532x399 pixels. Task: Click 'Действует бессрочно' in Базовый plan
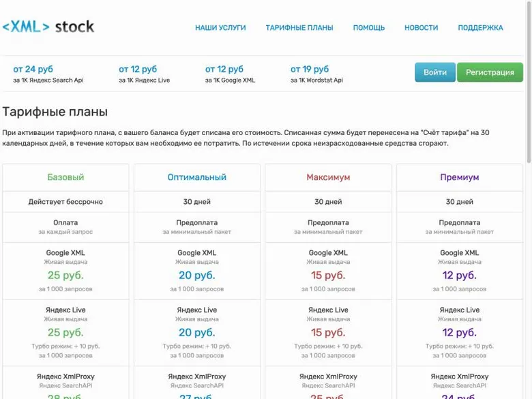65,201
